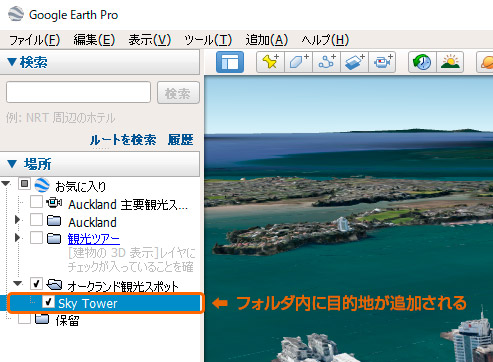Record a tour with the camera icon

[382, 62]
